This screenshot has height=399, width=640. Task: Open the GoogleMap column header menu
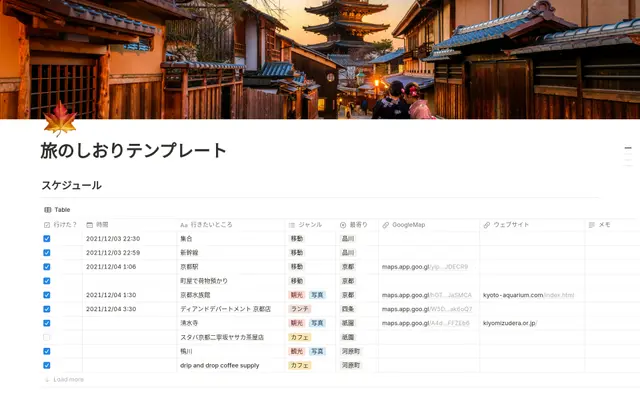429,225
